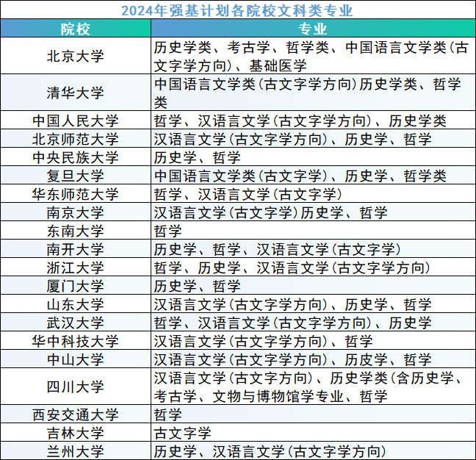Click the 古文字学 cell for 吉林大学
Image resolution: width=476 pixels, height=460 pixels.
tap(313, 432)
